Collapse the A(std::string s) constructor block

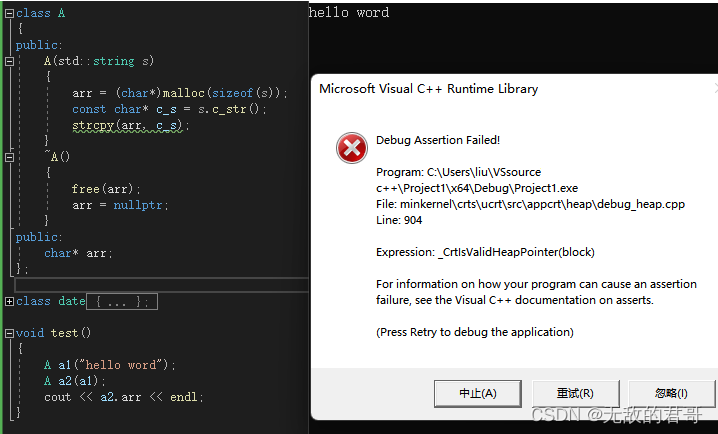[x=9, y=61]
